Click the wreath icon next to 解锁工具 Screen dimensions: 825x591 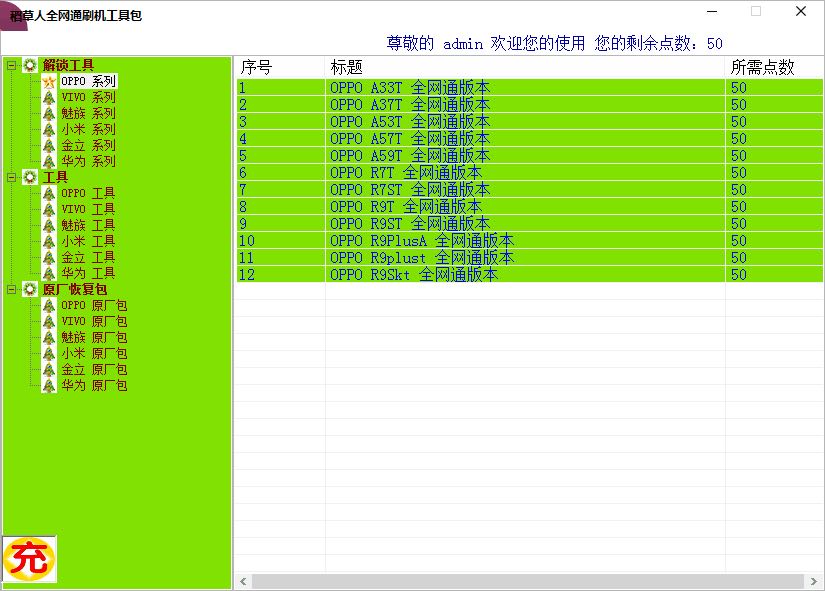pos(30,65)
